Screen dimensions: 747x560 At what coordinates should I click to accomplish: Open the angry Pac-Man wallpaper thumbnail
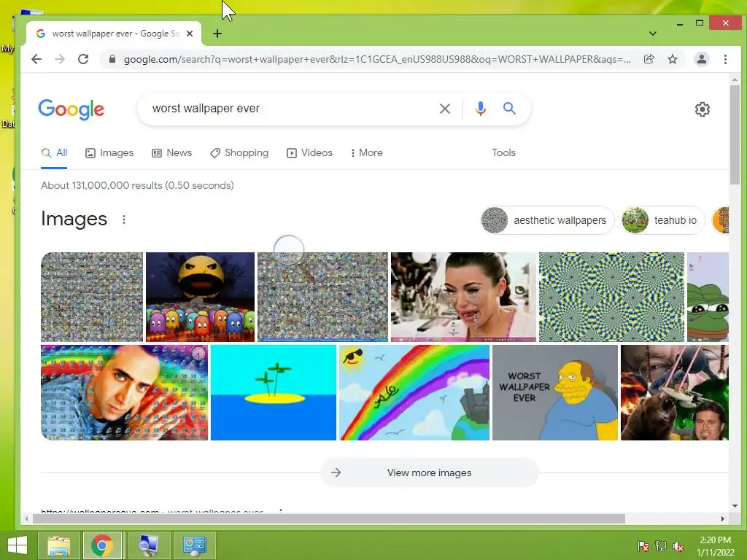pos(200,297)
